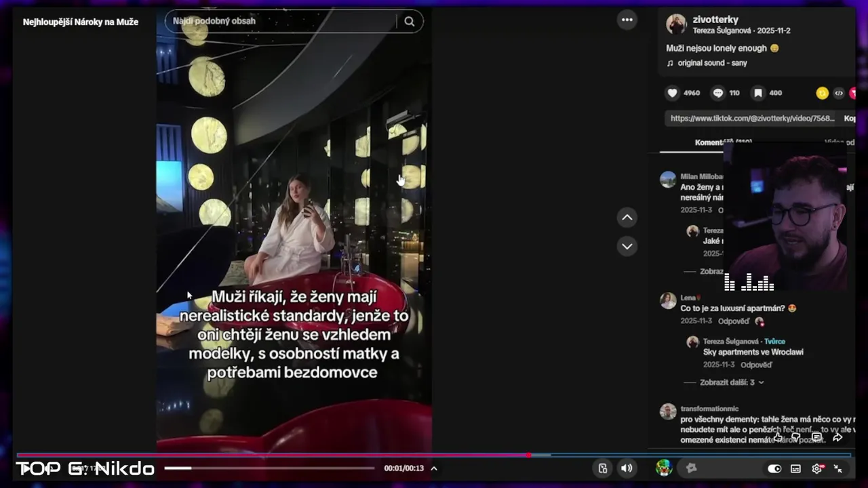
Task: Click Odpověď under Lena's comment
Action: point(734,321)
